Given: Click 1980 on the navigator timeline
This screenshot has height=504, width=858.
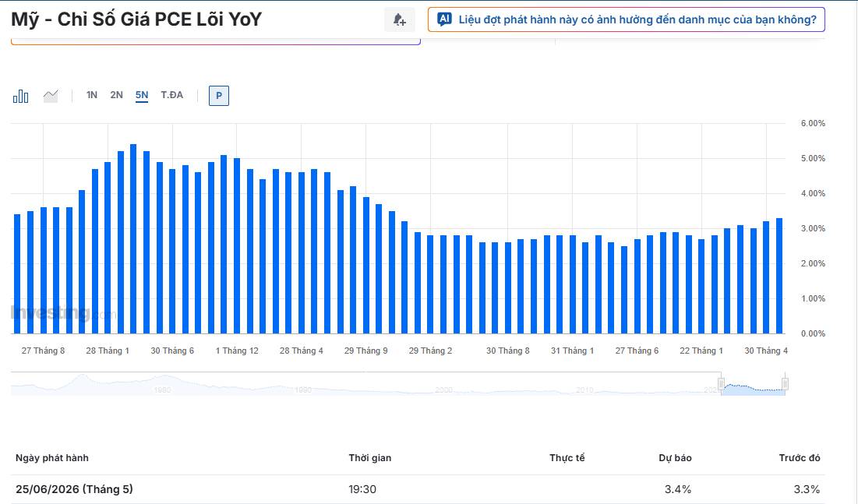Looking at the screenshot, I should (x=163, y=390).
